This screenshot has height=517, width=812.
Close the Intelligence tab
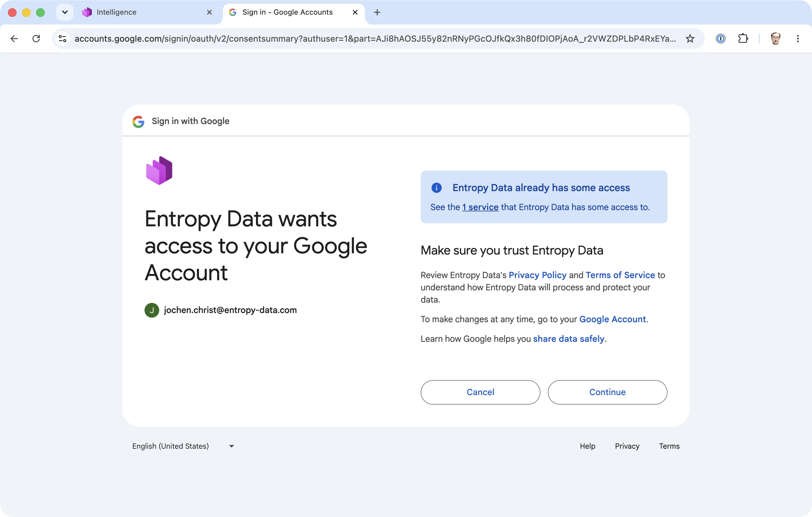pyautogui.click(x=209, y=13)
